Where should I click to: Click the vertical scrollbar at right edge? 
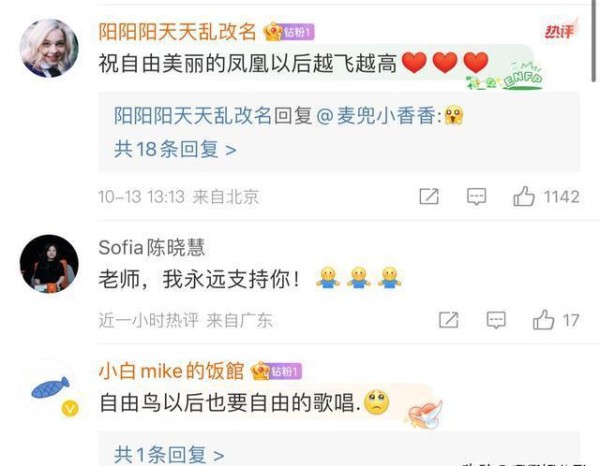coord(593,41)
